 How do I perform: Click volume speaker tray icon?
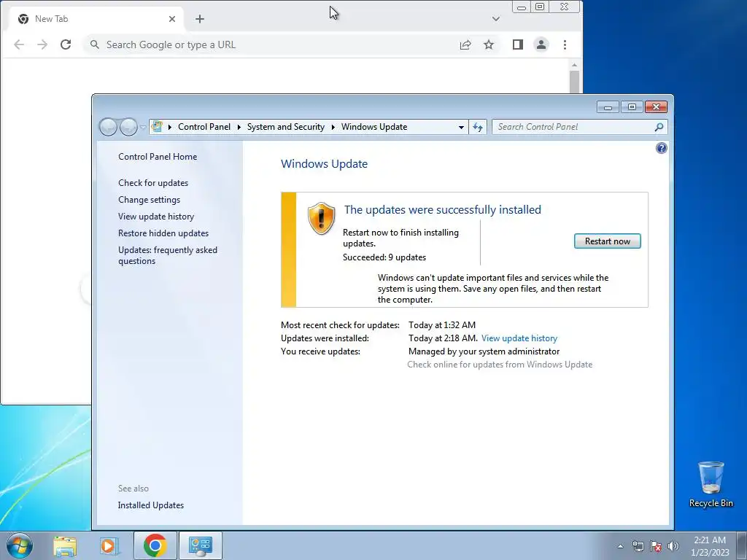click(x=673, y=546)
